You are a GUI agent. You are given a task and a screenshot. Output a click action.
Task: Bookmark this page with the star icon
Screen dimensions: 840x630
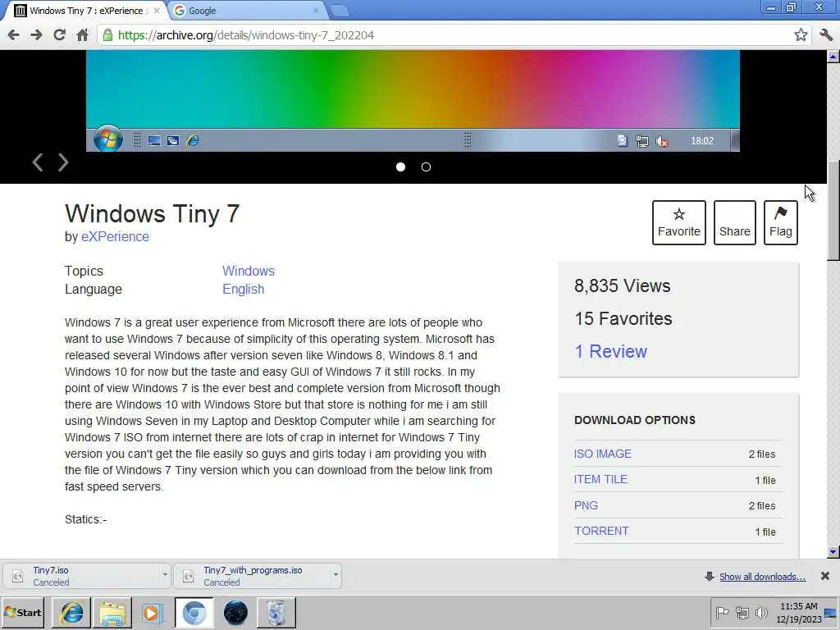click(x=801, y=35)
